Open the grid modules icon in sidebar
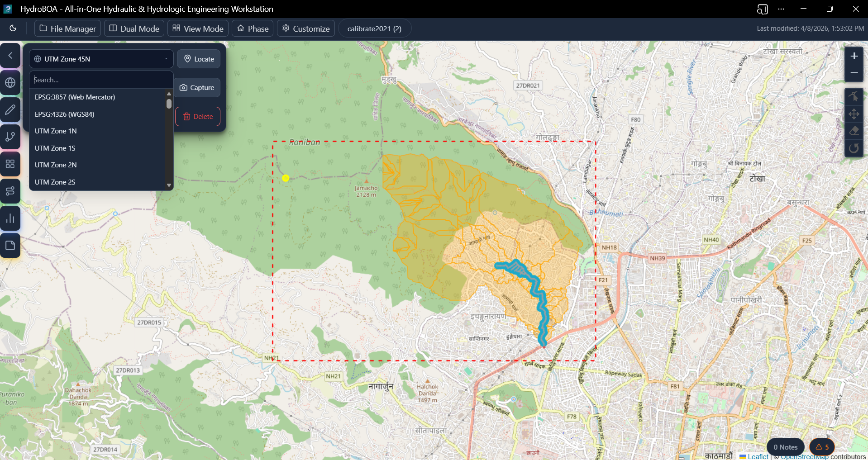The width and height of the screenshot is (868, 460). pos(10,164)
